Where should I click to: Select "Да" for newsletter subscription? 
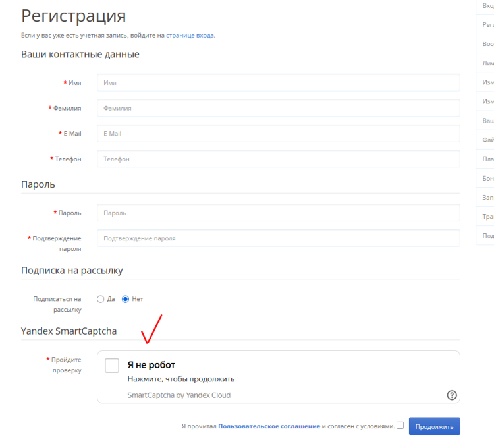[101, 299]
